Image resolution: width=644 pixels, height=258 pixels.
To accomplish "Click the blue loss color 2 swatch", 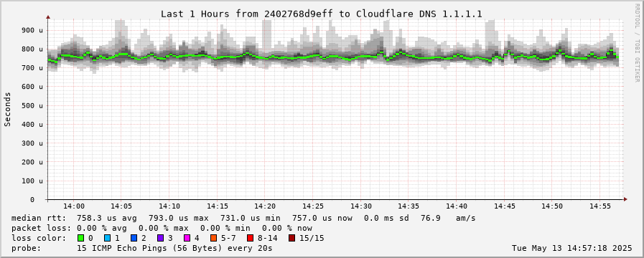I will 134,238.
